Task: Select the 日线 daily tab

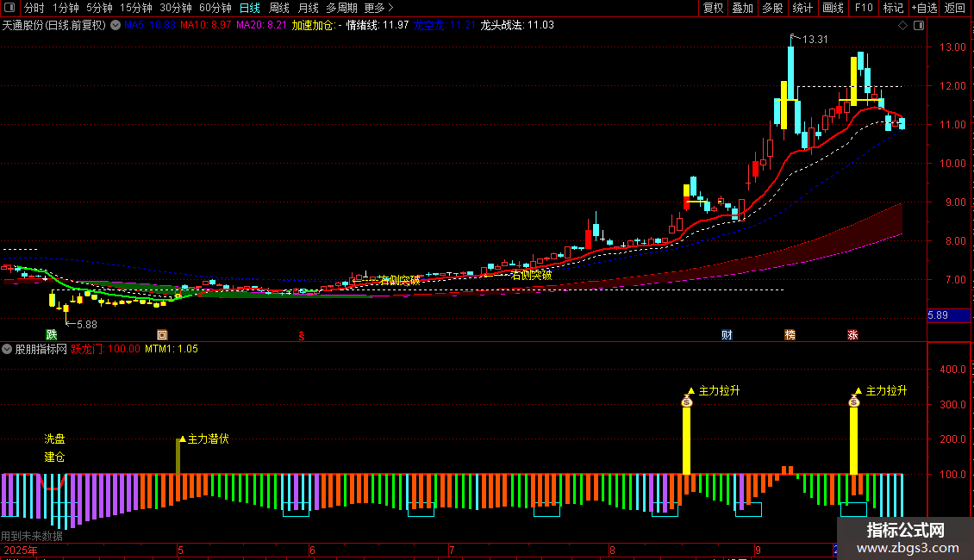Action: (250, 8)
